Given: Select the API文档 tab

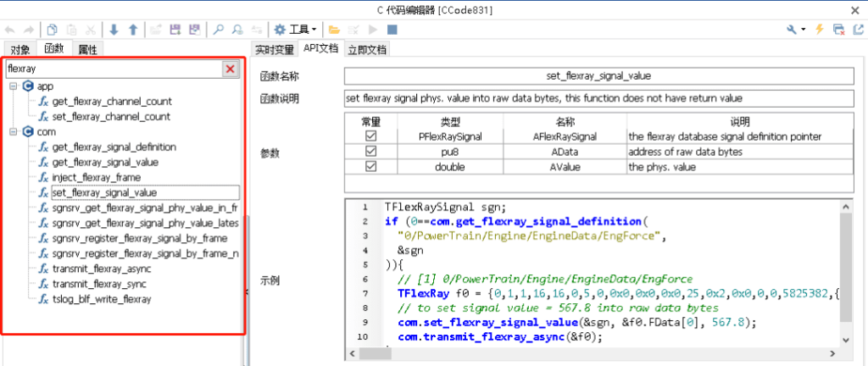Looking at the screenshot, I should click(x=320, y=48).
